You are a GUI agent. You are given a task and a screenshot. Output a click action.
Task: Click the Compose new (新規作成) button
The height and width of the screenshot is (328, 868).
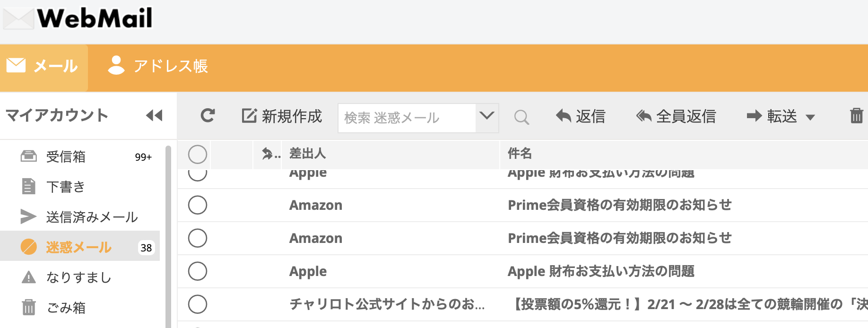pyautogui.click(x=282, y=116)
